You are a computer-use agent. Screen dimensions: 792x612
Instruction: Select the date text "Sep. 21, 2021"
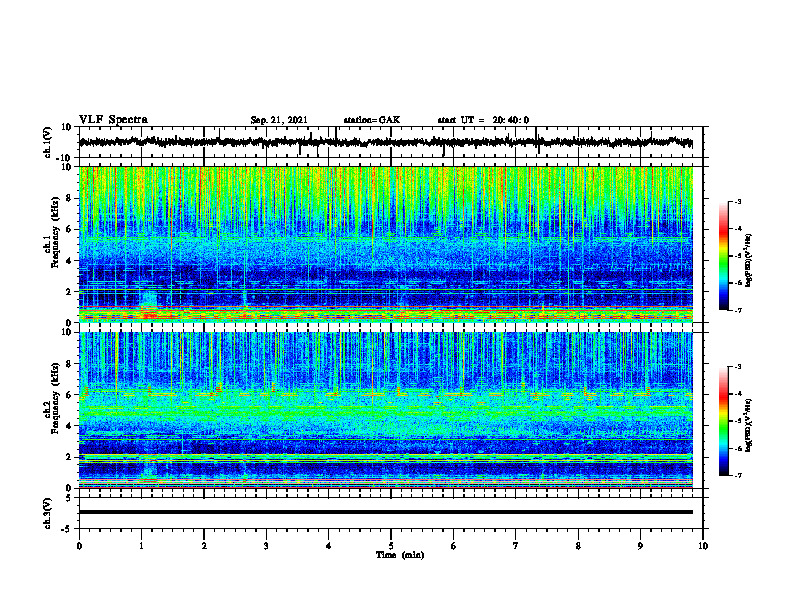(279, 120)
